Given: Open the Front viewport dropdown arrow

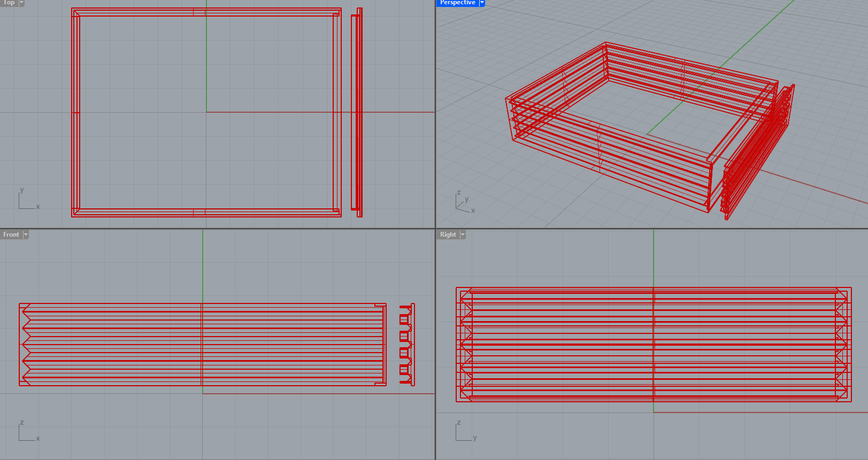Looking at the screenshot, I should 26,235.
